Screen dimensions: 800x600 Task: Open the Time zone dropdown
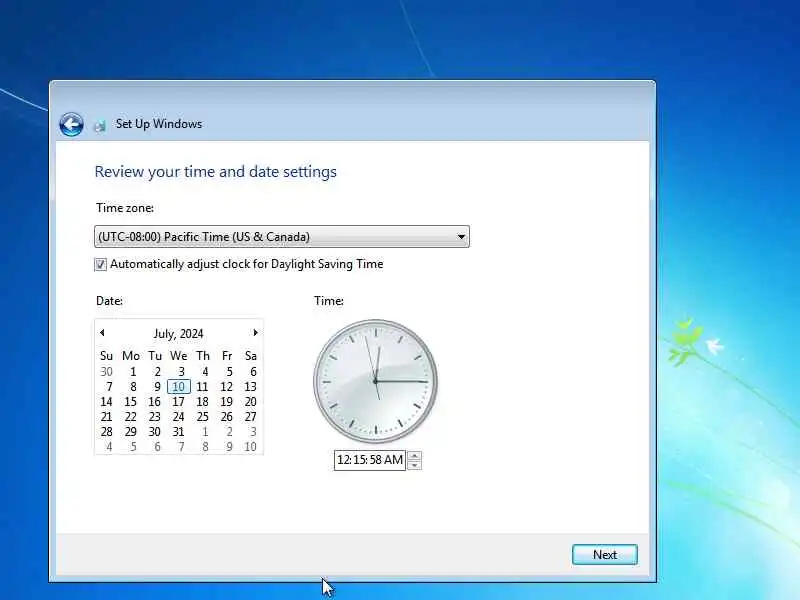click(282, 237)
